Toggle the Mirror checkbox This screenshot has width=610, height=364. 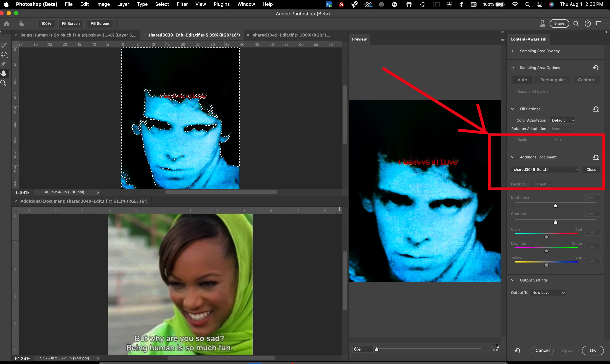[549, 140]
